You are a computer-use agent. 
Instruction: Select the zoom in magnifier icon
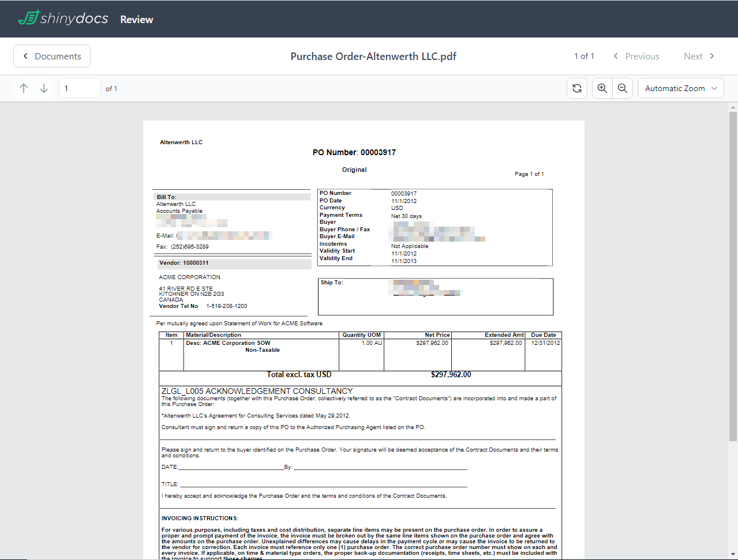pyautogui.click(x=602, y=88)
